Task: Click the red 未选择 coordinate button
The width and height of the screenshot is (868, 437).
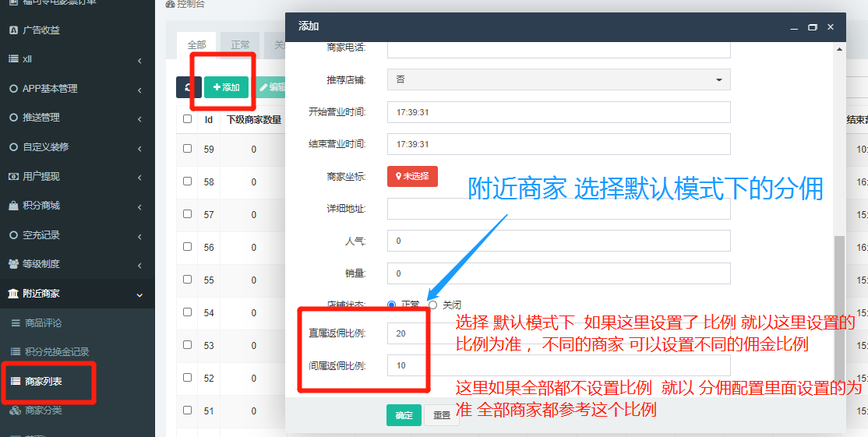Action: point(412,177)
